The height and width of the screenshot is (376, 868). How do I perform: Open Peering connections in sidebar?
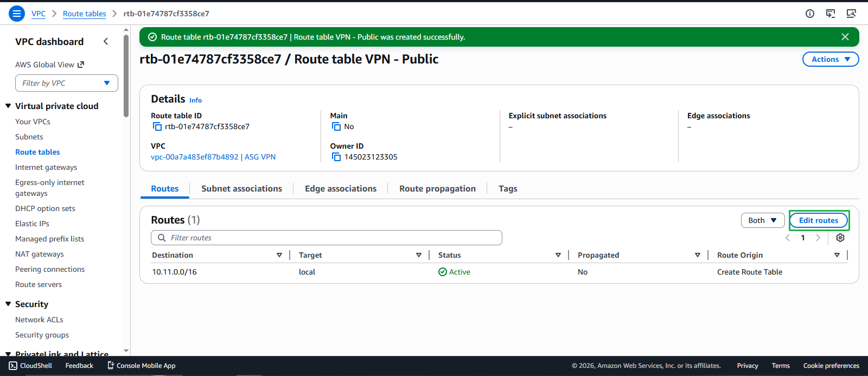click(x=50, y=269)
